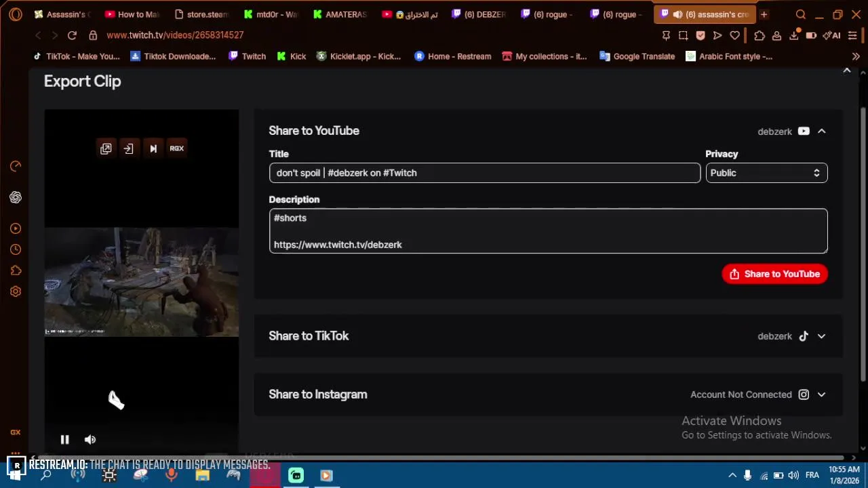Switch to the store.steam tab

201,14
